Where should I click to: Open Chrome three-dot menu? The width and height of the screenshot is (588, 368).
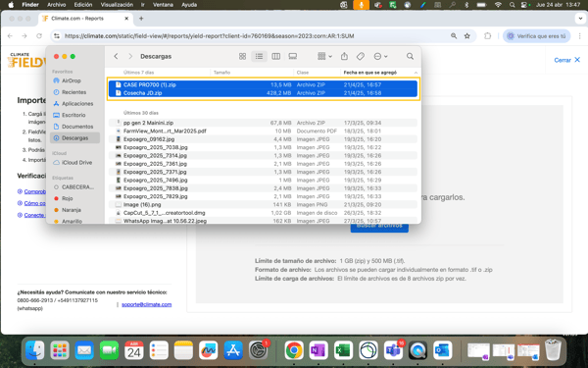(x=580, y=36)
